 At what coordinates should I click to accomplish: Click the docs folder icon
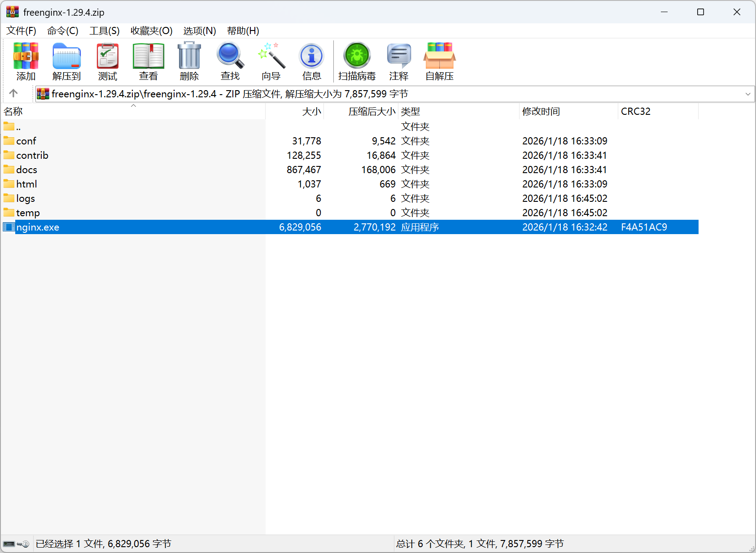9,170
